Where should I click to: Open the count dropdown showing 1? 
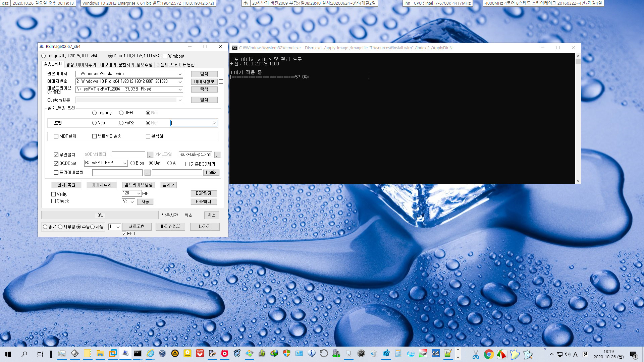click(x=118, y=227)
